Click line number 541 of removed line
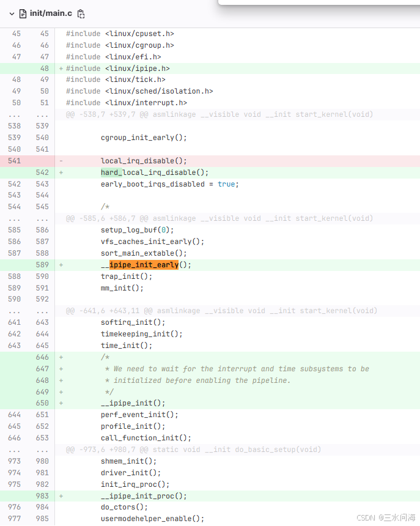 pos(15,161)
